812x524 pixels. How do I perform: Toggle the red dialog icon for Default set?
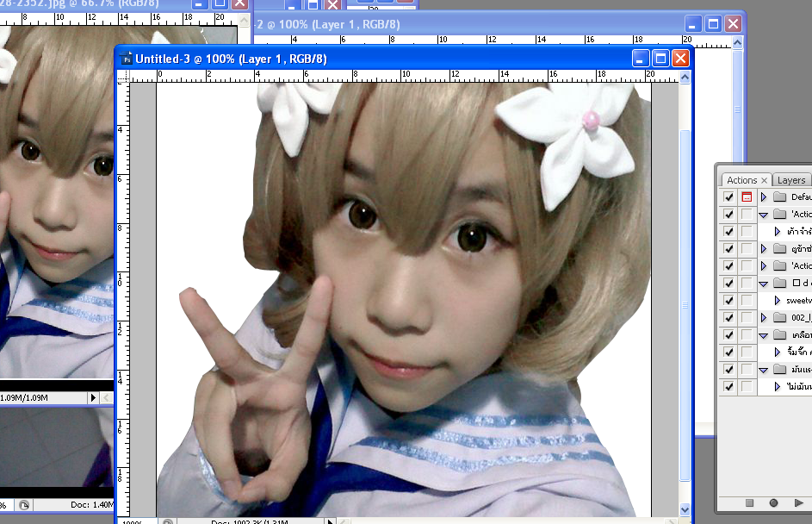[747, 197]
